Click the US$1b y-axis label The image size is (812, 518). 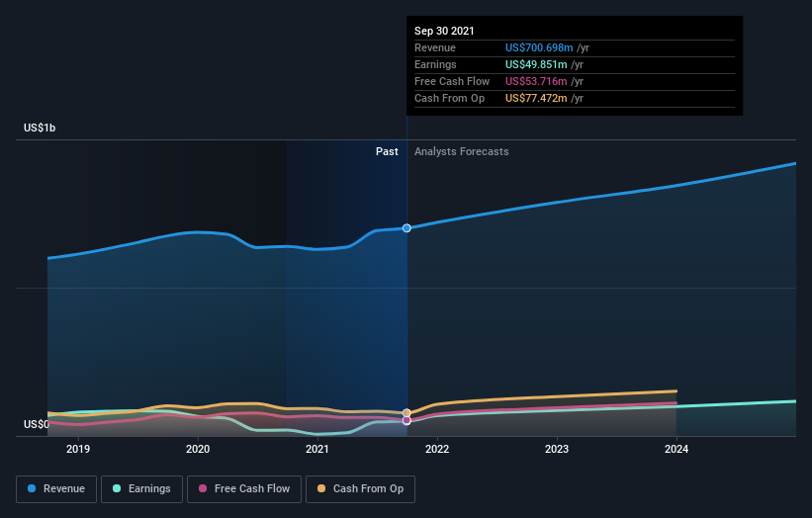click(40, 128)
